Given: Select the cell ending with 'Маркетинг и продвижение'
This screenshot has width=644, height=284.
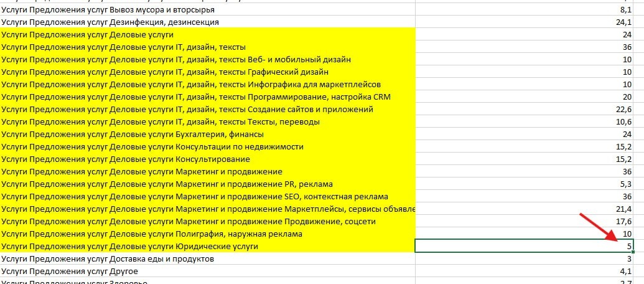Looking at the screenshot, I should coord(207,172).
